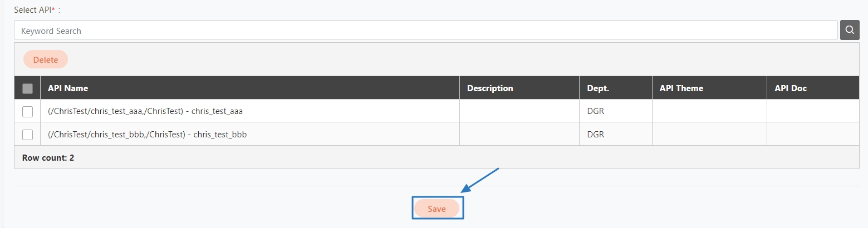Click the empty API Doc cell for chris_test_bbb
Screen dimensions: 868x228
click(813, 135)
